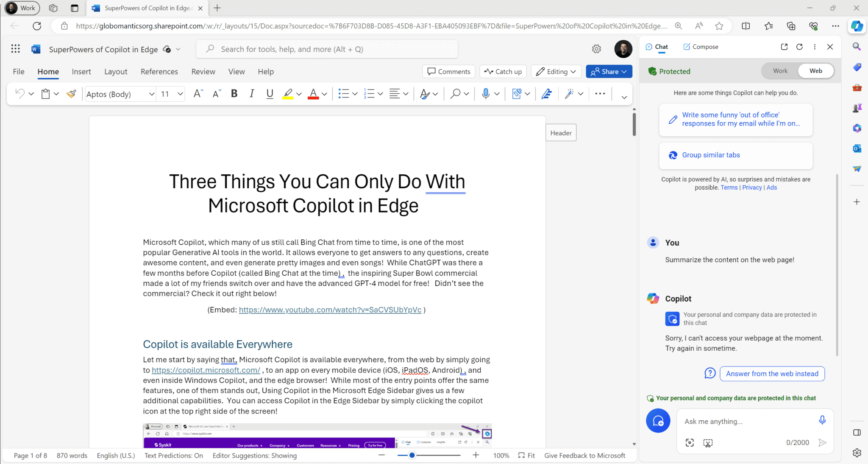Screen dimensions: 868x464
Task: Open the YouTube embed link
Action: tap(330, 310)
